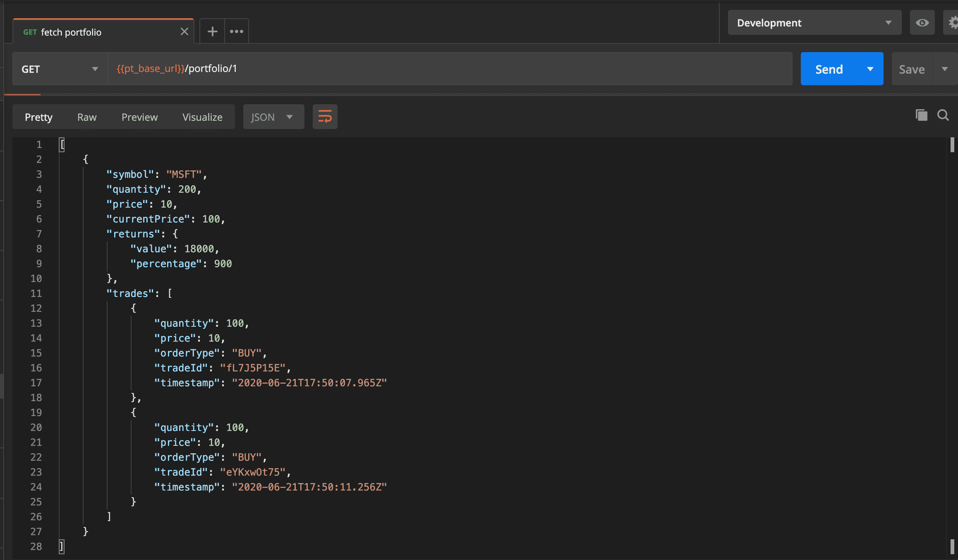Screen dimensions: 958x560
Task: Switch to the Visualize response view
Action: [x=202, y=117]
